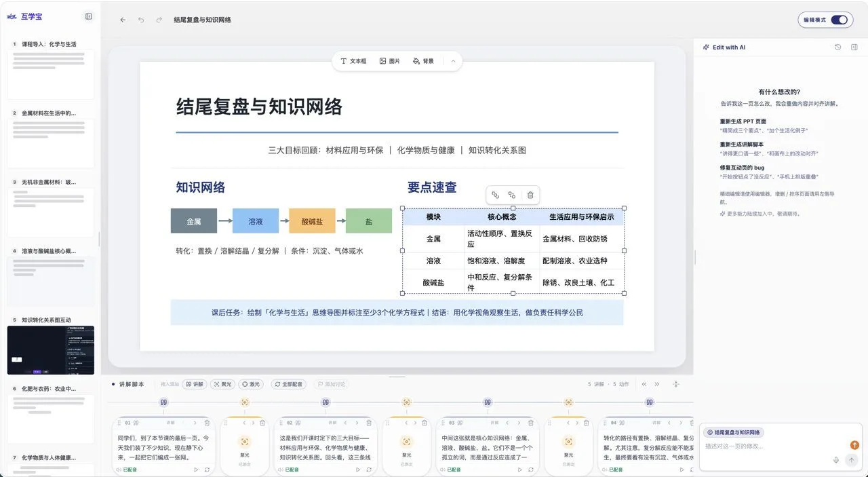This screenshot has width=868, height=477.
Task: Click the 课后任务 banner text
Action: point(397,313)
